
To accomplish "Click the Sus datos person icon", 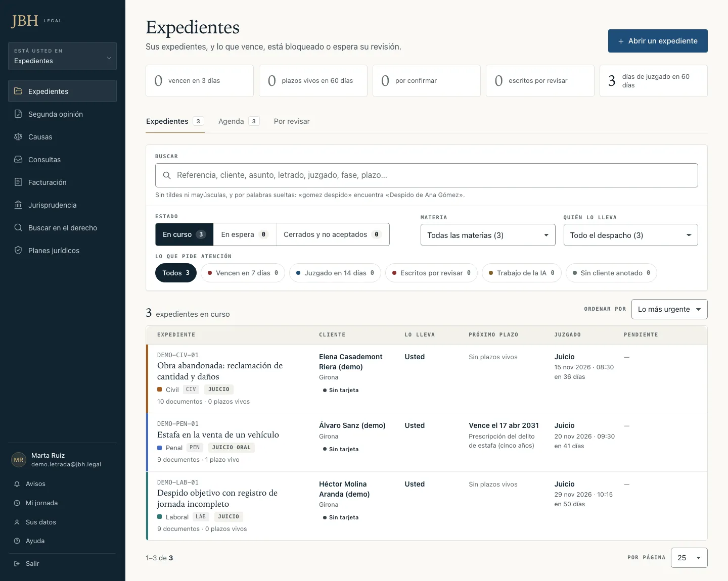I will click(x=17, y=522).
